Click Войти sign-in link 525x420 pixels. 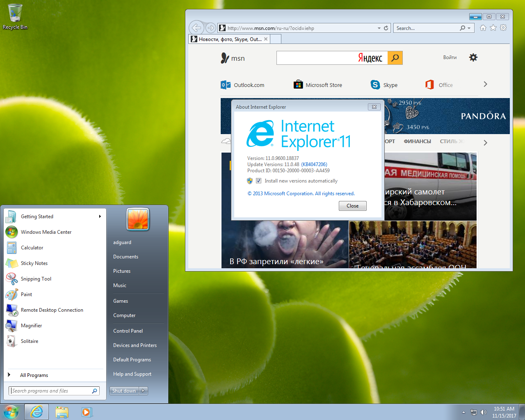(x=450, y=57)
